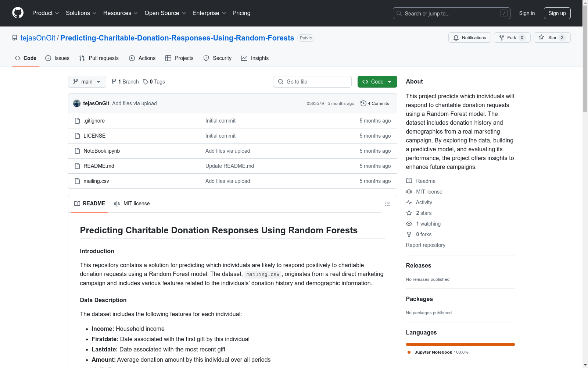
Task: Select the README tab in file viewer
Action: tap(90, 204)
